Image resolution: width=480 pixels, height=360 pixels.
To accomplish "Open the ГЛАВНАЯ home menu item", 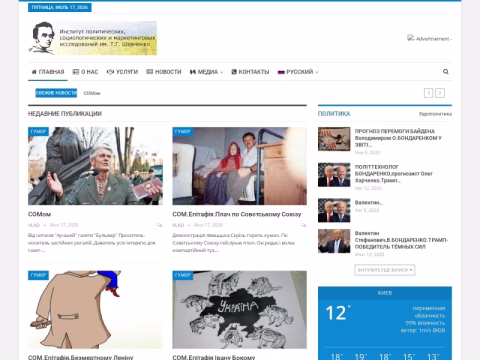I will 48,72.
